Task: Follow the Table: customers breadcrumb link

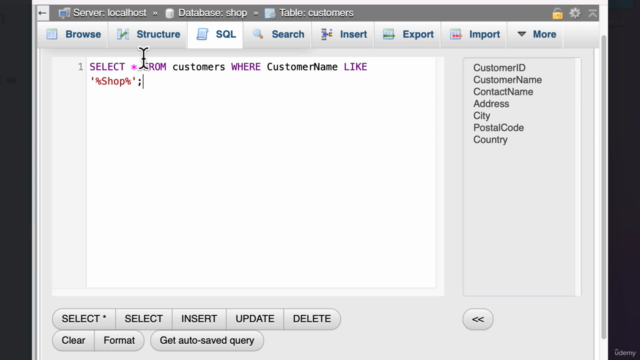Action: coord(316,13)
